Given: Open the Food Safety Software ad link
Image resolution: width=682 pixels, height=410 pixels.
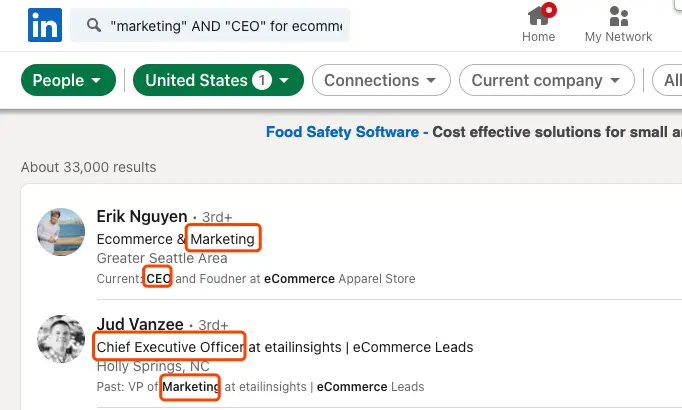Looking at the screenshot, I should pos(342,132).
